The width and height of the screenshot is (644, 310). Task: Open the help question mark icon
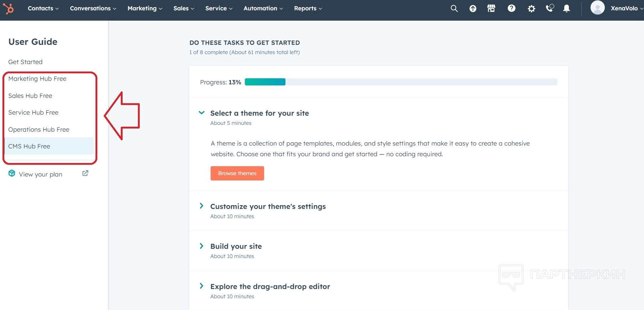point(511,9)
